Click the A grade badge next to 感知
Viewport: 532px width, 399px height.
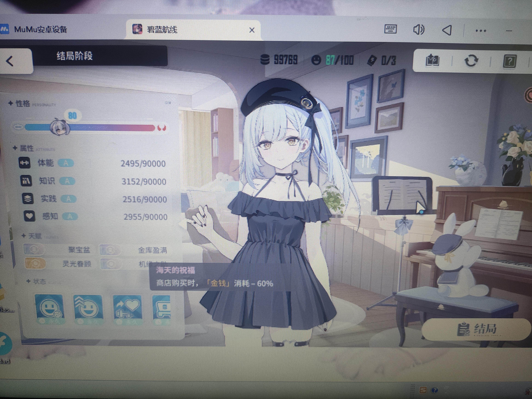pyautogui.click(x=70, y=216)
